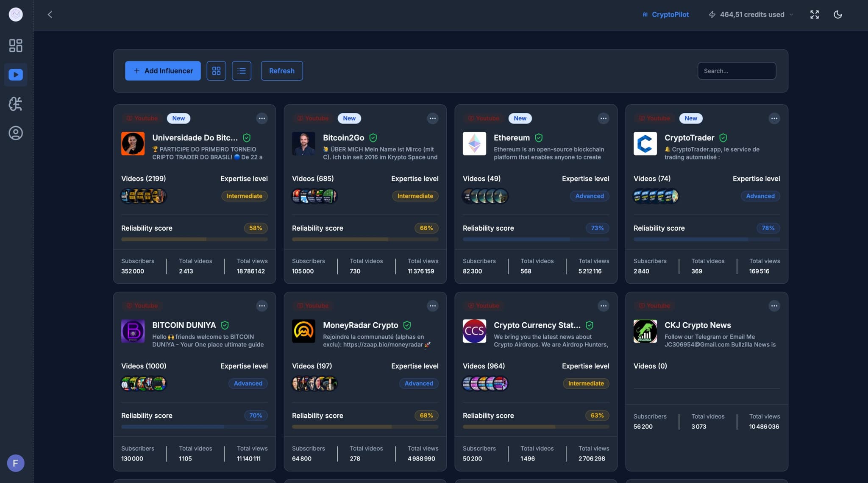Click the Youtube tag on CryptoTrader card
The width and height of the screenshot is (868, 483).
click(654, 118)
